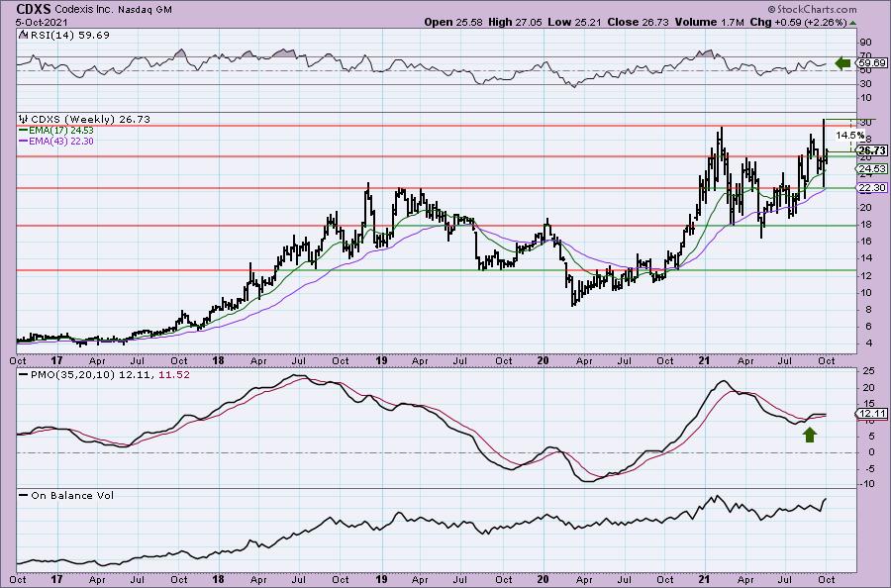This screenshot has height=588, width=891.
Task: Click the 25 level on PMO axis
Action: 868,371
